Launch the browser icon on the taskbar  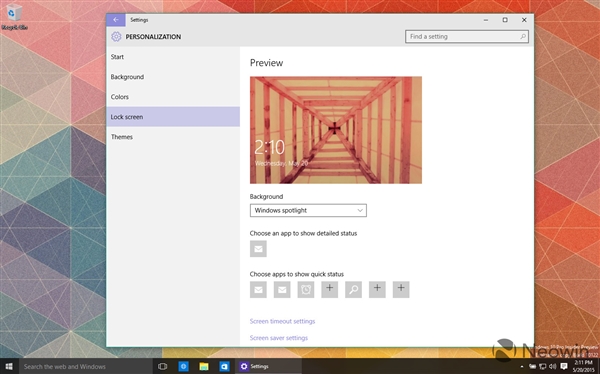tap(183, 366)
